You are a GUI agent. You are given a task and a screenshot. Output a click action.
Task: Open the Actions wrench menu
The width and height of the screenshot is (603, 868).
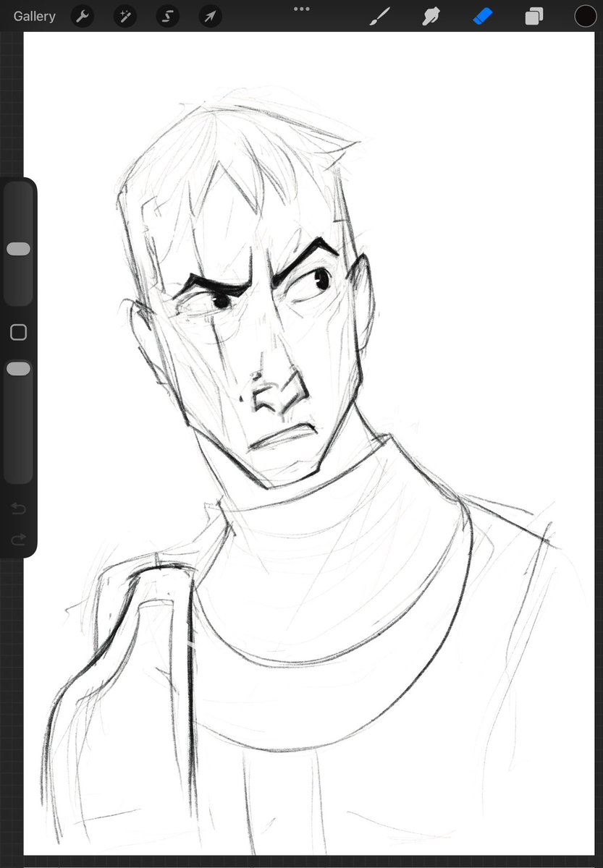[x=83, y=16]
